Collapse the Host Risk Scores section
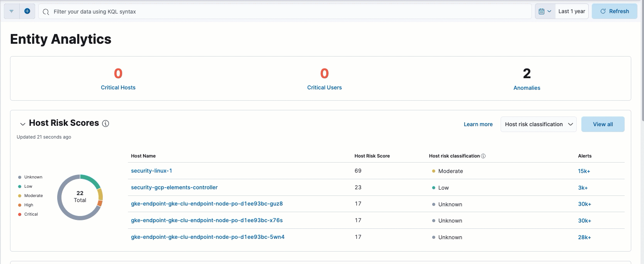The width and height of the screenshot is (644, 264). 23,124
